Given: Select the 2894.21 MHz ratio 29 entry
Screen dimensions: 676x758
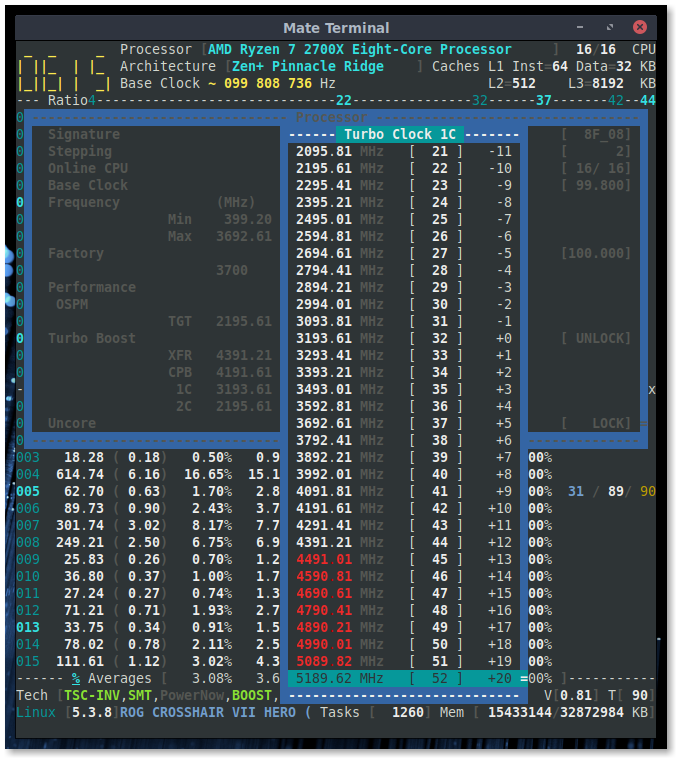Looking at the screenshot, I should [404, 287].
